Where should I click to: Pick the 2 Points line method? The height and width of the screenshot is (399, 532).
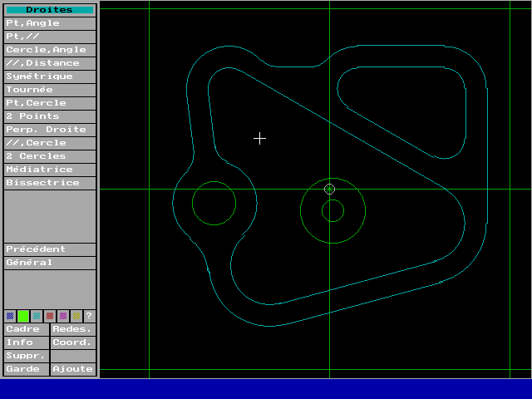(50, 116)
